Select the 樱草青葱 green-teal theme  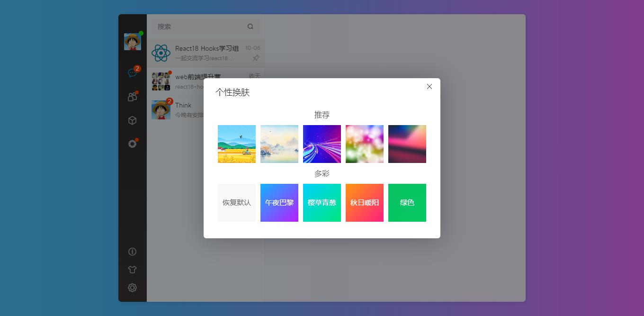pos(322,203)
